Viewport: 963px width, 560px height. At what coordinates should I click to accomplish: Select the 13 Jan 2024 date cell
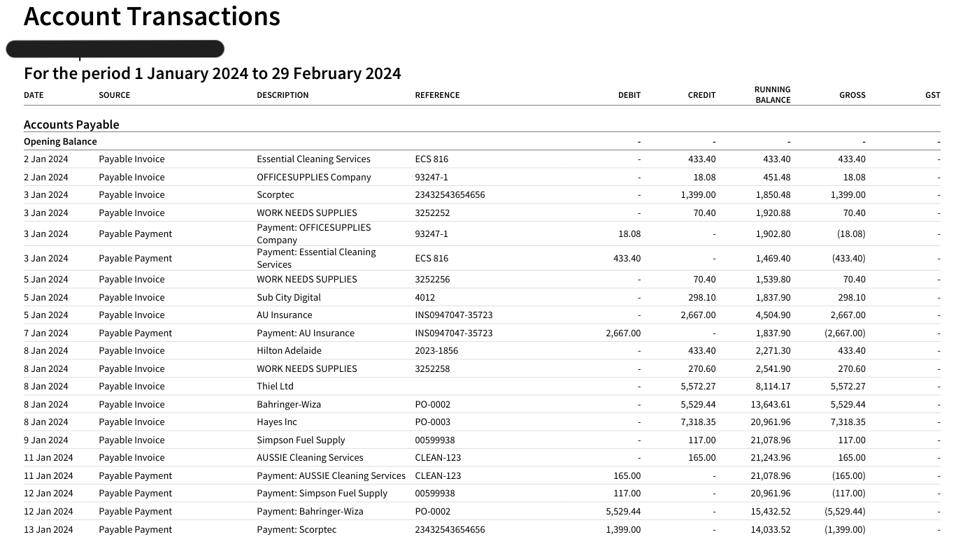point(48,530)
